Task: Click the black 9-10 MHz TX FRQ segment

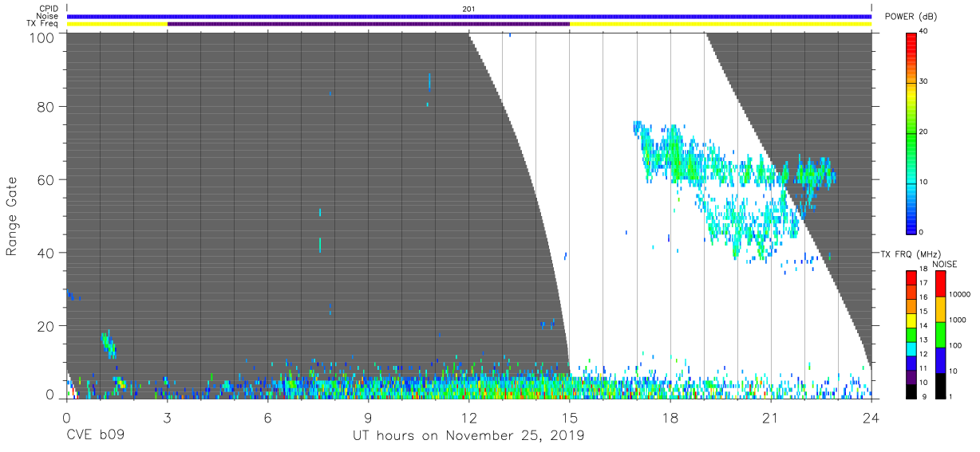Action: pyautogui.click(x=911, y=390)
